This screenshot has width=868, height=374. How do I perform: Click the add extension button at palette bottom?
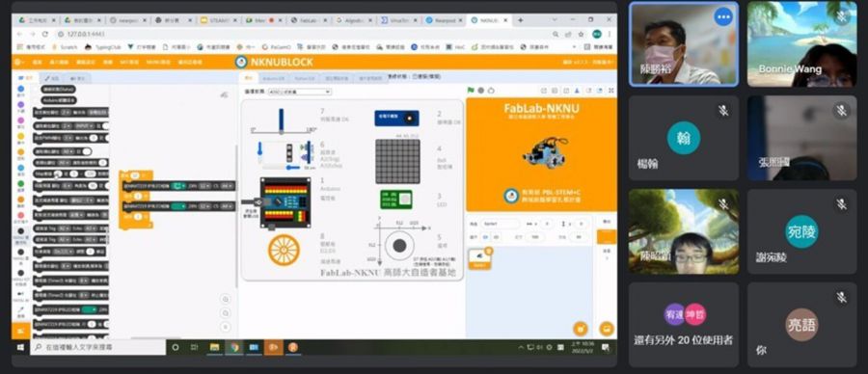[21, 331]
